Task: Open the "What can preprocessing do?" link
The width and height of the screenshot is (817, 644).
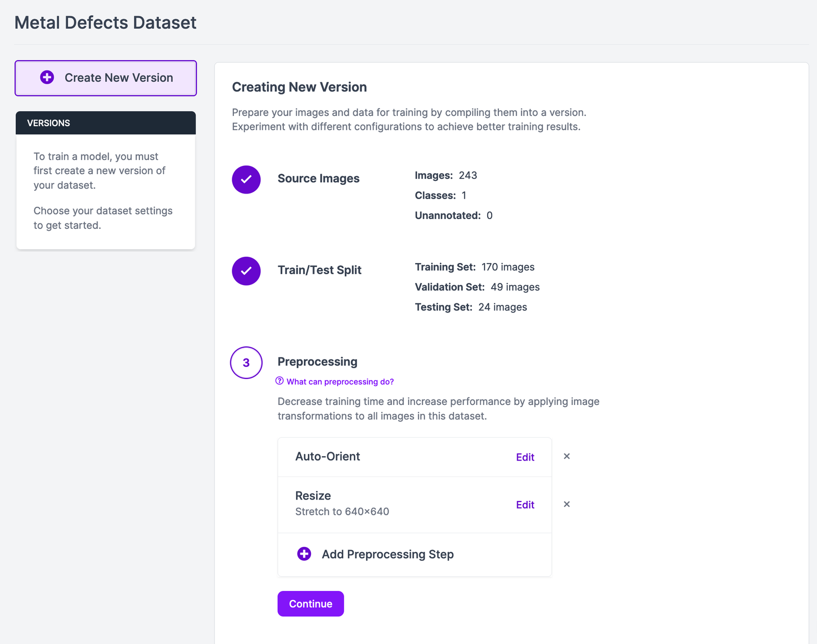Action: (340, 381)
